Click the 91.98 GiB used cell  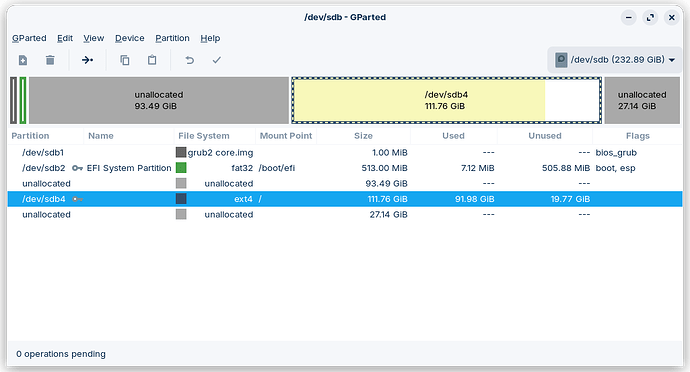point(475,199)
